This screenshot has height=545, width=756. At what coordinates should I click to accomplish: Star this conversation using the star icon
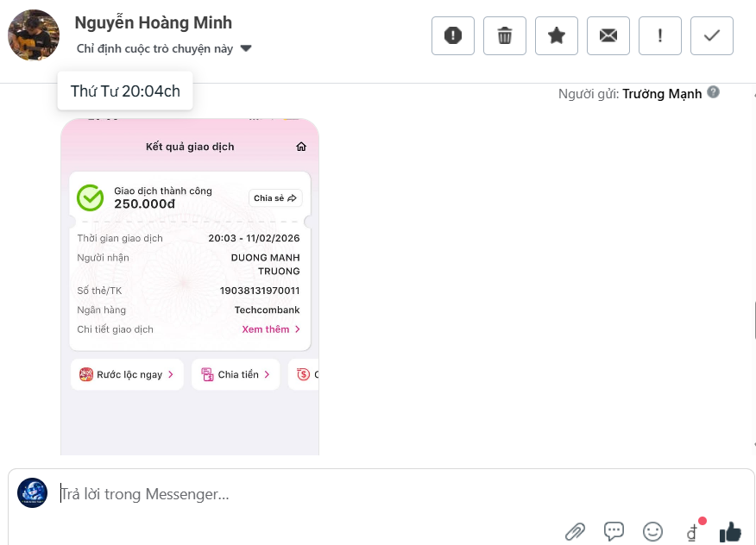point(556,35)
